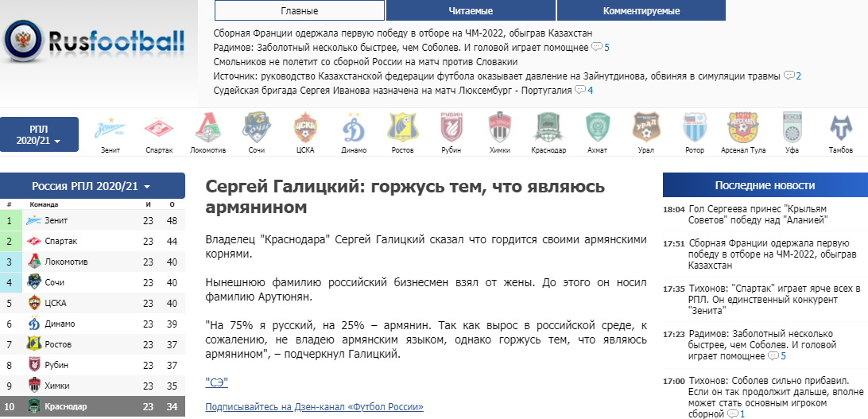Select Сочи row in standings
This screenshot has width=868, height=419.
tap(92, 282)
